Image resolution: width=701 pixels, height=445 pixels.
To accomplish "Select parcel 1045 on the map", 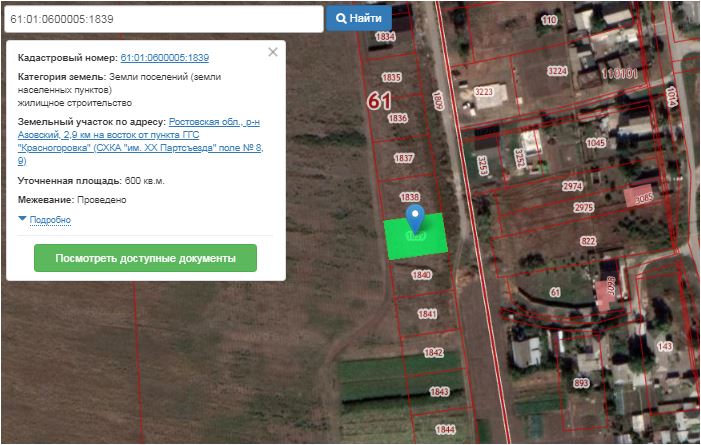I will point(595,143).
